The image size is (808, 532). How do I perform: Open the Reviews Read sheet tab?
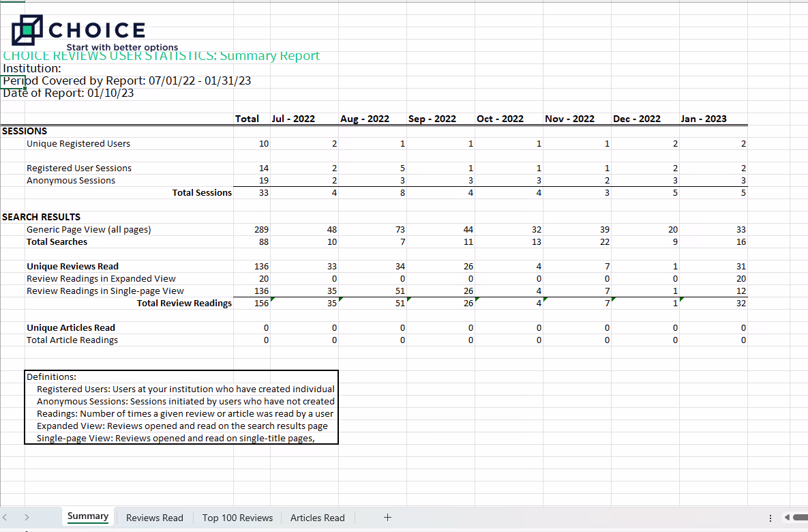(155, 518)
